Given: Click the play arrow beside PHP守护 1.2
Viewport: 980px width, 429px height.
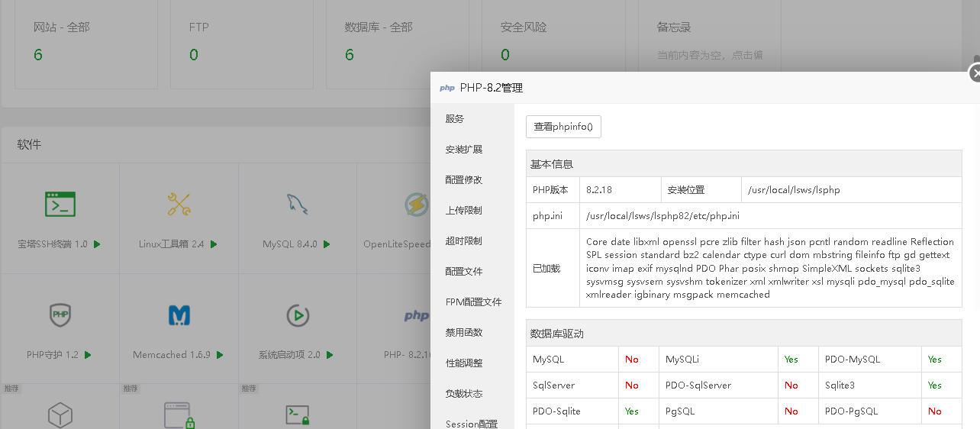Looking at the screenshot, I should click(x=88, y=355).
